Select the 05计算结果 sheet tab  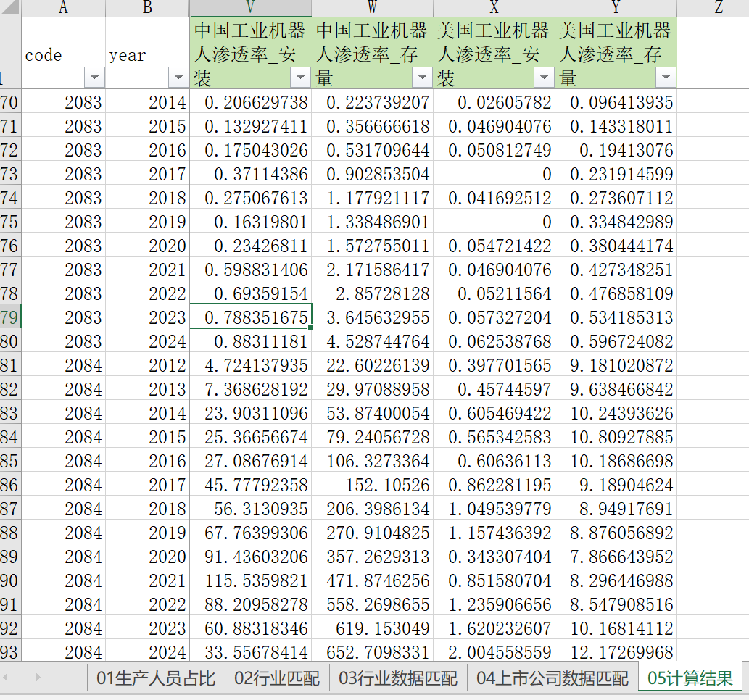pyautogui.click(x=690, y=678)
